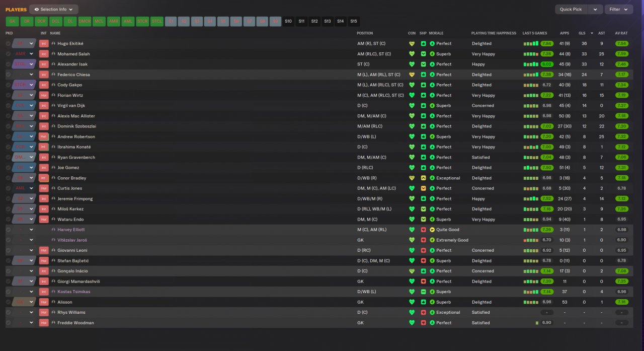This screenshot has height=351, width=644.
Task: Sort by the PLAYING TIME HAPPINESS header
Action: 494,33
